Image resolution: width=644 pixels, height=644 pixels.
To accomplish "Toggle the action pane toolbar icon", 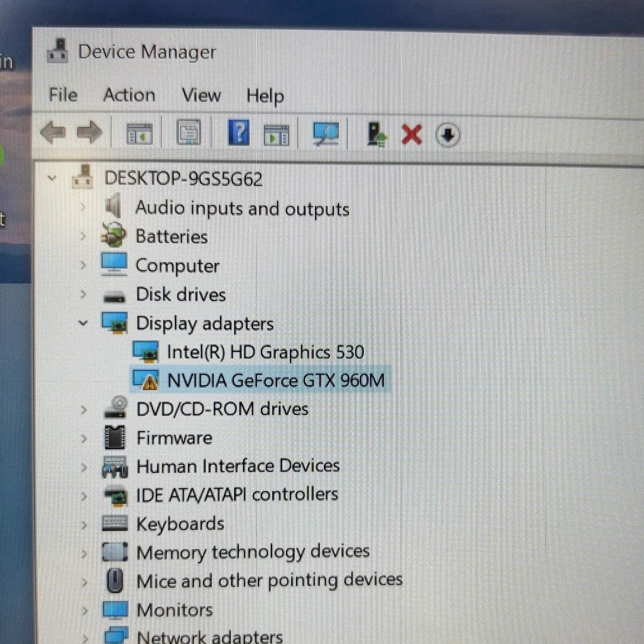I will click(x=276, y=135).
